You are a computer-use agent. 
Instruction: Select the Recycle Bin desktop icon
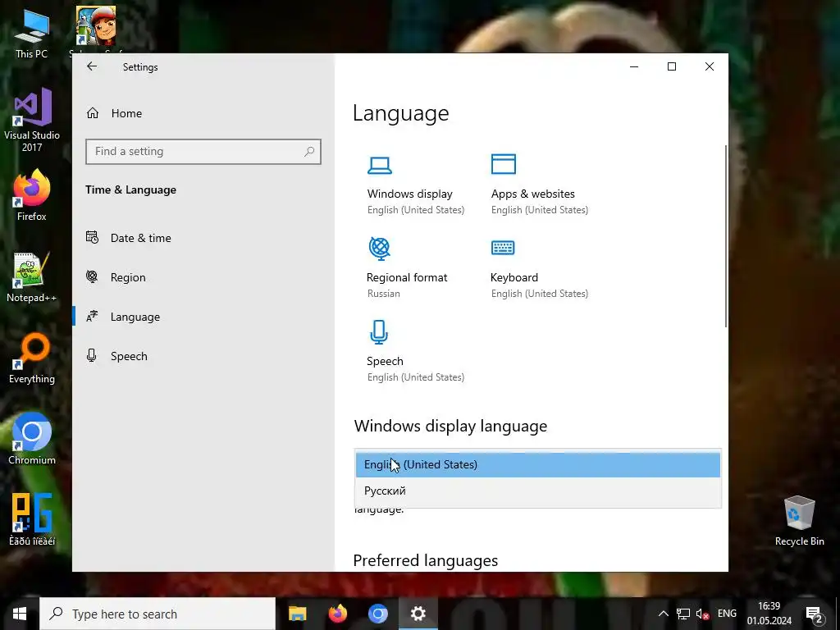[x=799, y=521]
